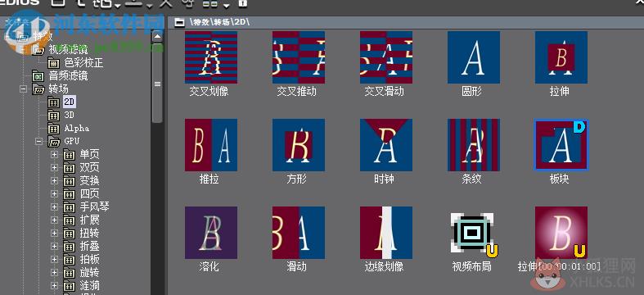Viewport: 644px width, 295px height.
Task: Select the 推拉 transition effect
Action: point(210,145)
